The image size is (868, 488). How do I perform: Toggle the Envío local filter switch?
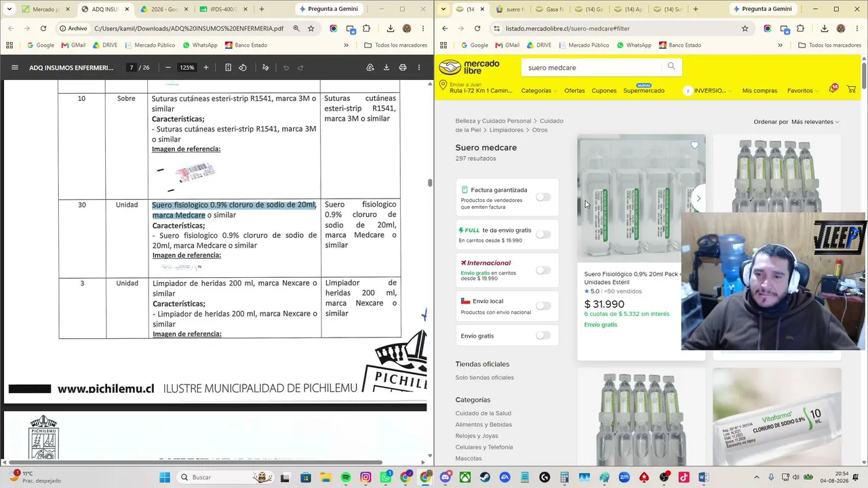(543, 306)
